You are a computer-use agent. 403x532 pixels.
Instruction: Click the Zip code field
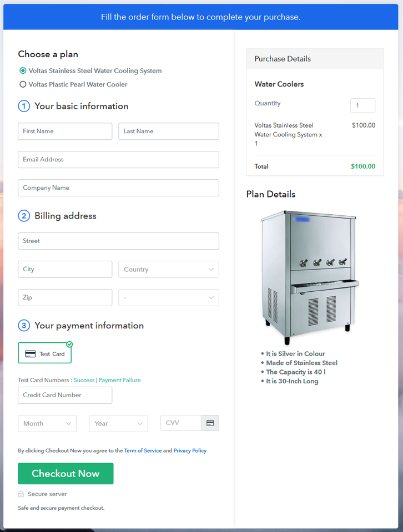tap(65, 297)
